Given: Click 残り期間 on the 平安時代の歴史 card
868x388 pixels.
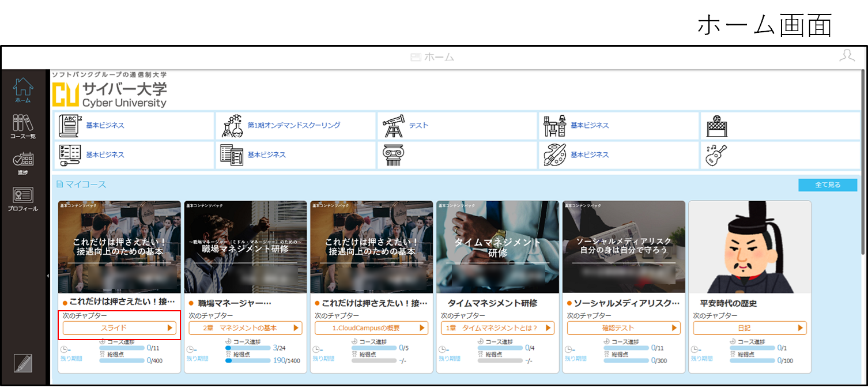Looking at the screenshot, I should tap(701, 359).
